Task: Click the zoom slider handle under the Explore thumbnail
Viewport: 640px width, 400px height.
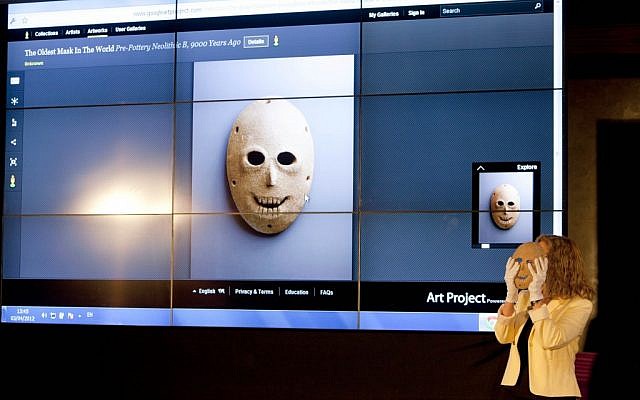Action: [x=485, y=246]
